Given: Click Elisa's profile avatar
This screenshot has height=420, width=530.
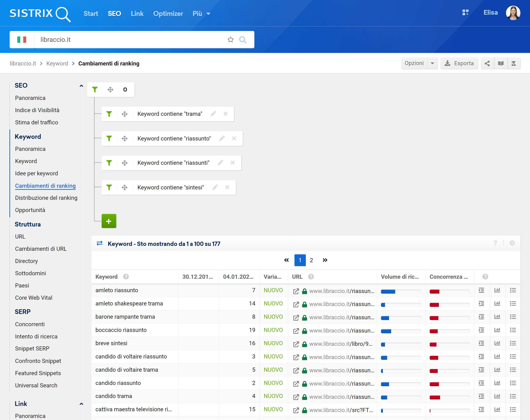Looking at the screenshot, I should point(513,13).
